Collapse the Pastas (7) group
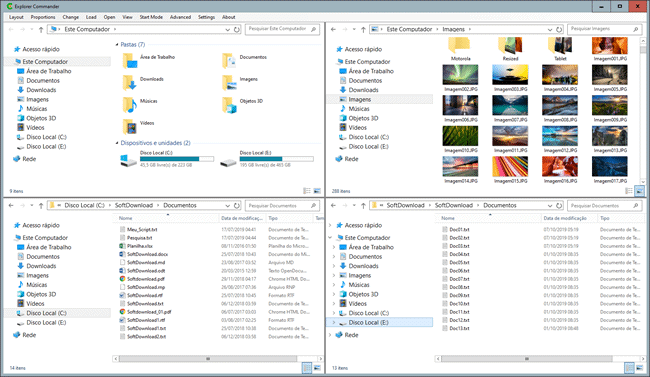 [117, 44]
